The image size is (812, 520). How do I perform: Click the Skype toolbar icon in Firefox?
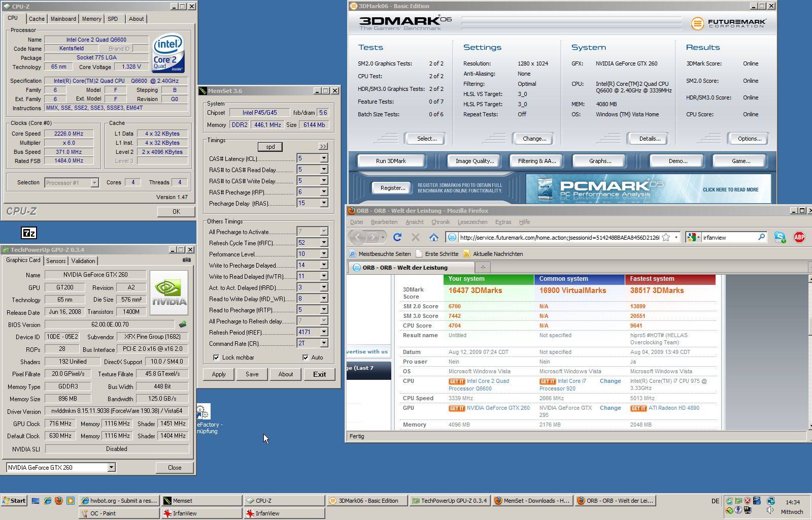pyautogui.click(x=780, y=237)
